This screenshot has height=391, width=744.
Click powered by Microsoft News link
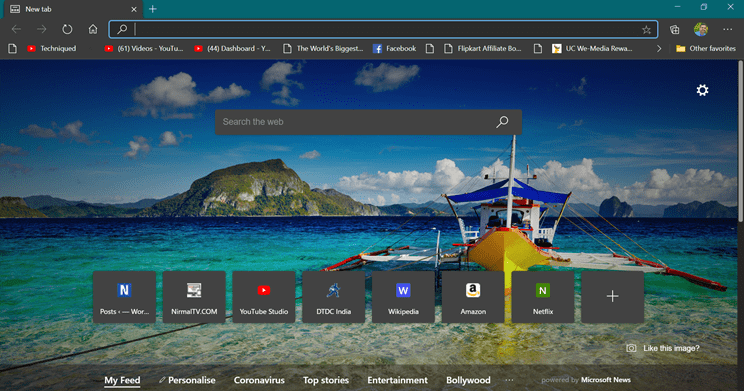(x=586, y=380)
